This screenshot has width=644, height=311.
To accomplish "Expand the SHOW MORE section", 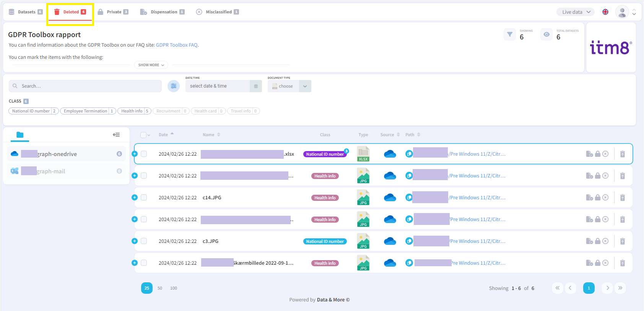I will click(x=151, y=65).
